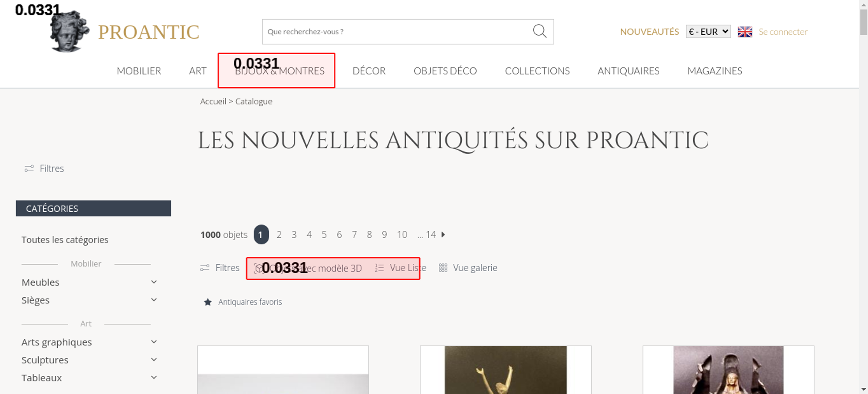Click the 3D model cube icon
The image size is (868, 394).
click(259, 268)
